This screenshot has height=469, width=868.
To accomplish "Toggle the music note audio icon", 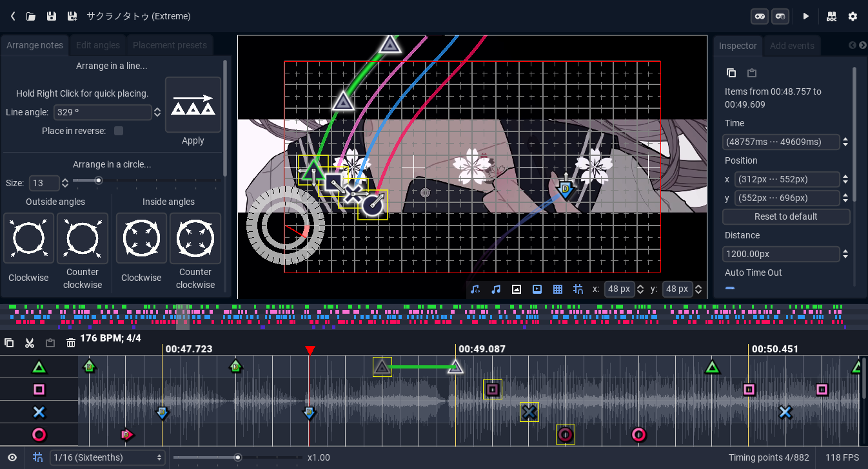I will coord(496,289).
